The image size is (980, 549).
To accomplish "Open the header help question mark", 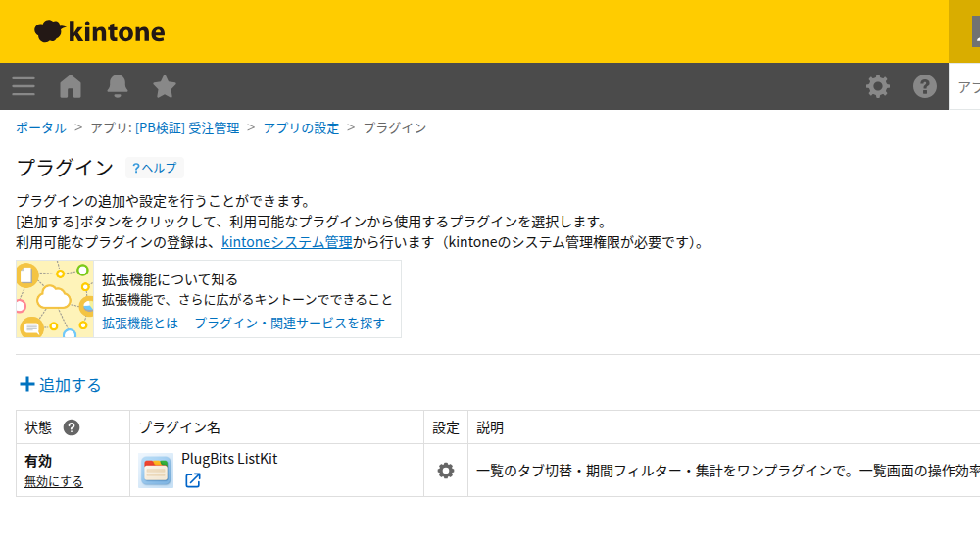I will pyautogui.click(x=924, y=86).
